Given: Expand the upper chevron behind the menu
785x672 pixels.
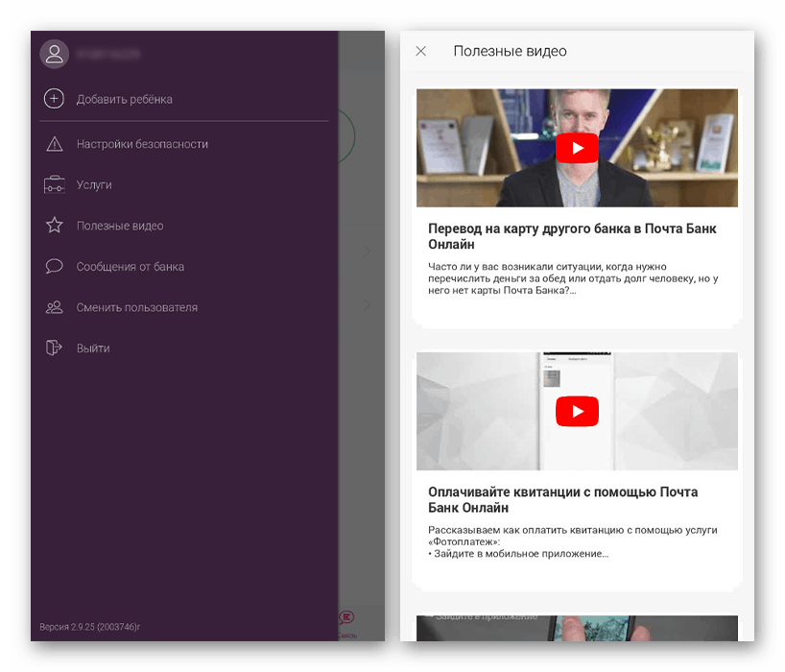Looking at the screenshot, I should [367, 251].
